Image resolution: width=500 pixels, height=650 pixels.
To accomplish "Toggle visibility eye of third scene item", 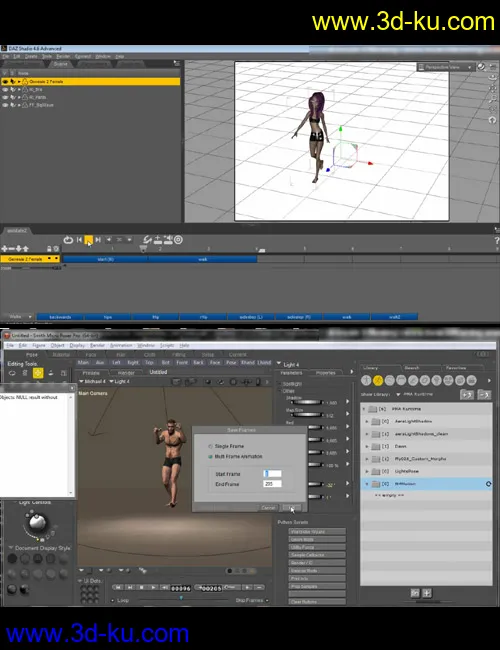I will [5, 97].
